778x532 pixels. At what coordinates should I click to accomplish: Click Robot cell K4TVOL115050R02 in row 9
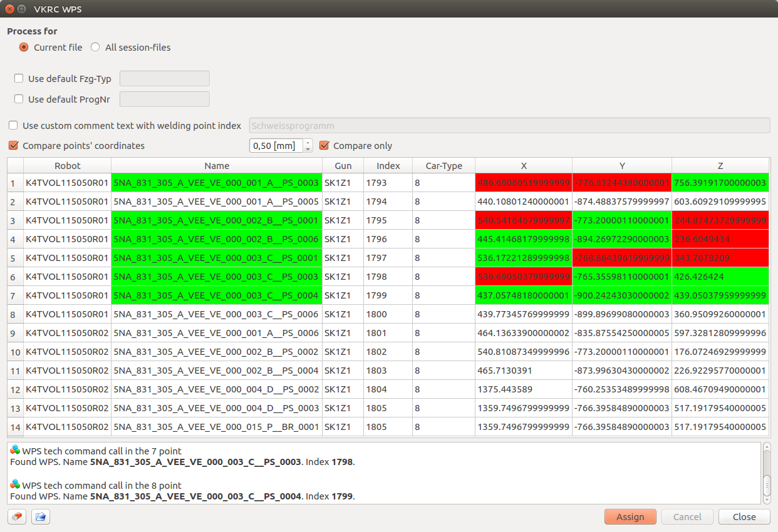click(x=68, y=333)
